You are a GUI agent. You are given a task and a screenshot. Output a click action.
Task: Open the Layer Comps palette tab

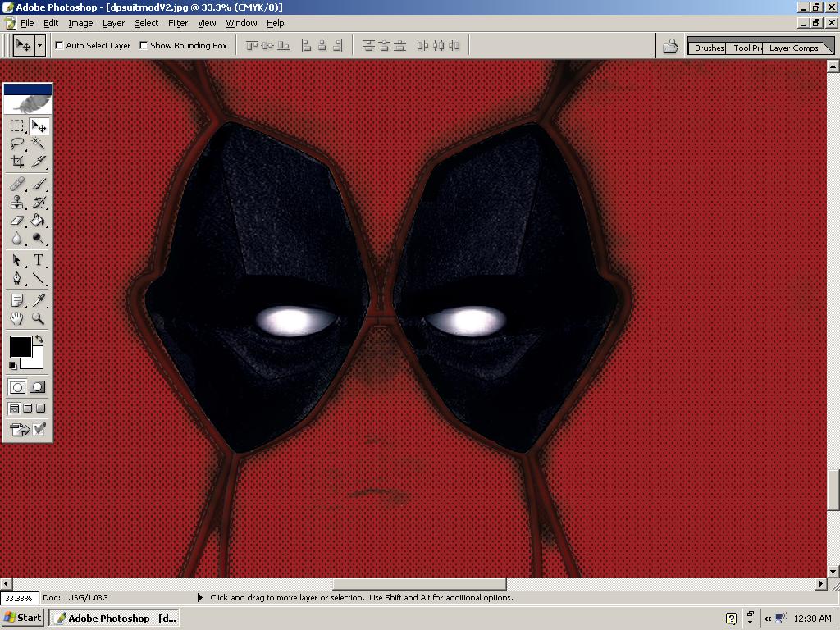[x=794, y=48]
